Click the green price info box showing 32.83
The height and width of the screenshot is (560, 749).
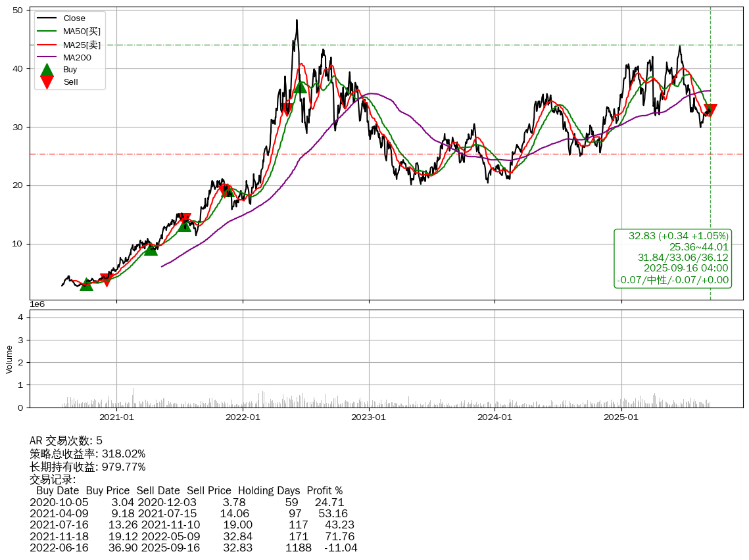(x=673, y=258)
